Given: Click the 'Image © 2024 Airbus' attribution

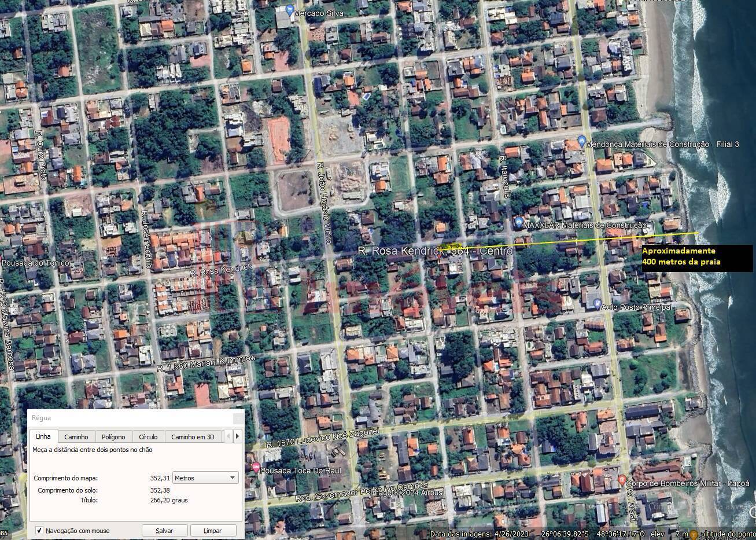Looking at the screenshot, I should point(406,493).
